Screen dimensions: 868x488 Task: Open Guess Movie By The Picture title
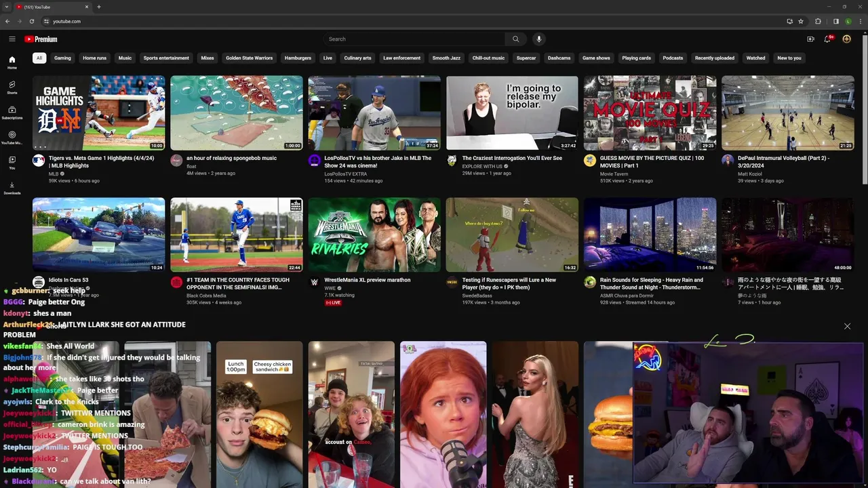(x=652, y=162)
